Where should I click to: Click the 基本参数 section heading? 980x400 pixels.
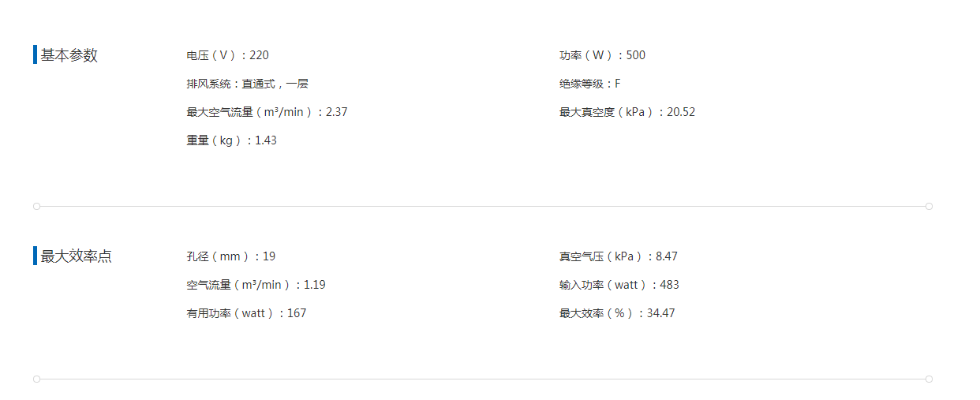69,55
